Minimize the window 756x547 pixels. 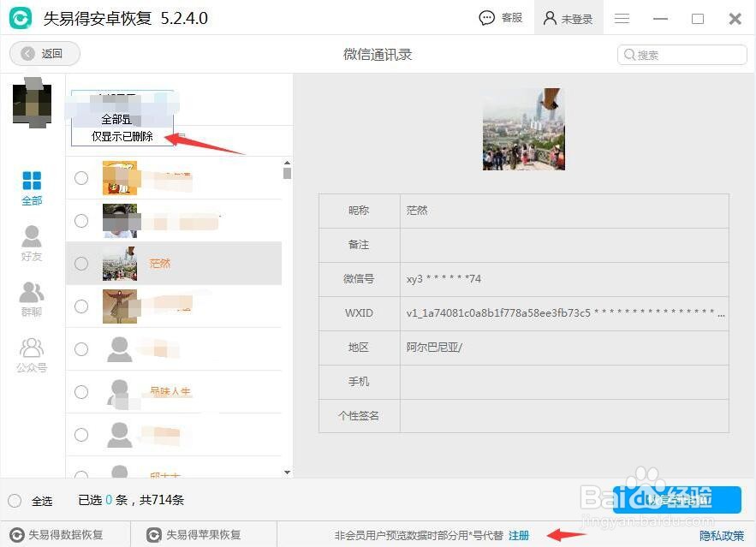660,19
